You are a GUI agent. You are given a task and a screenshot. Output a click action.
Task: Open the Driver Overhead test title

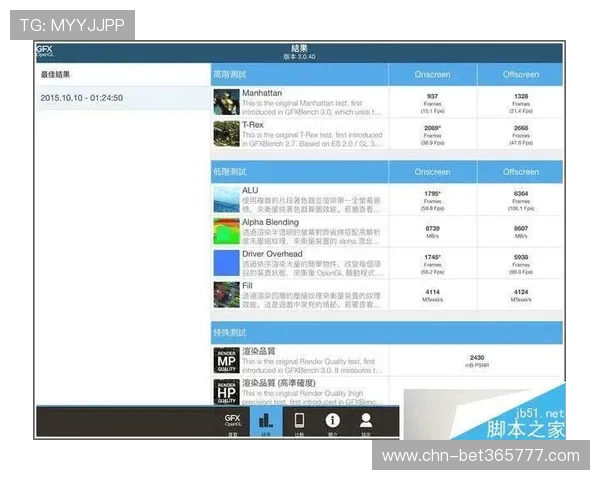coord(272,254)
